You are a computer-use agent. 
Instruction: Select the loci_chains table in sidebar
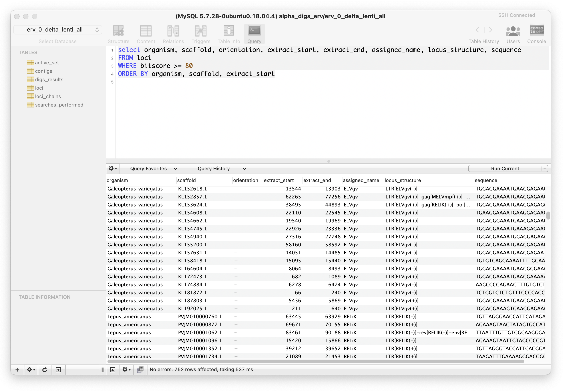point(48,96)
